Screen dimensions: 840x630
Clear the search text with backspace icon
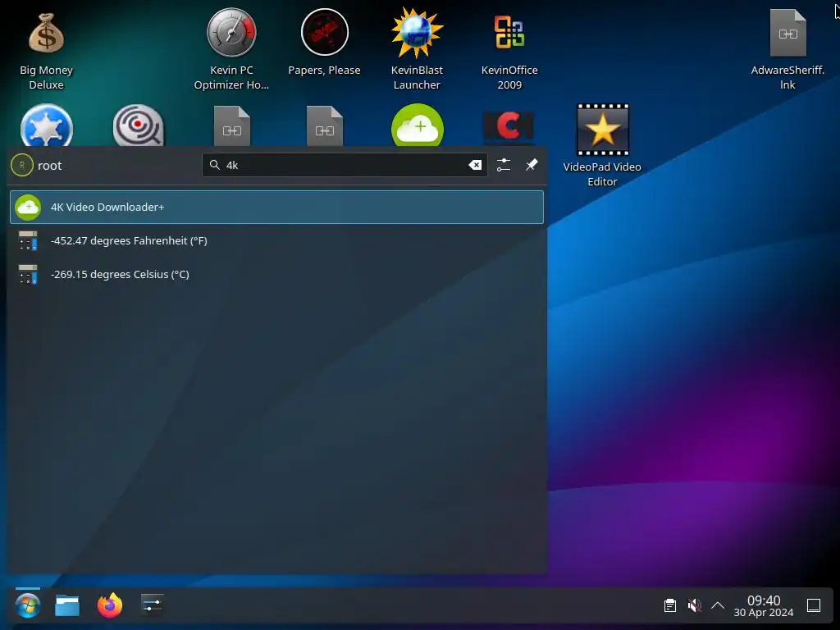475,165
